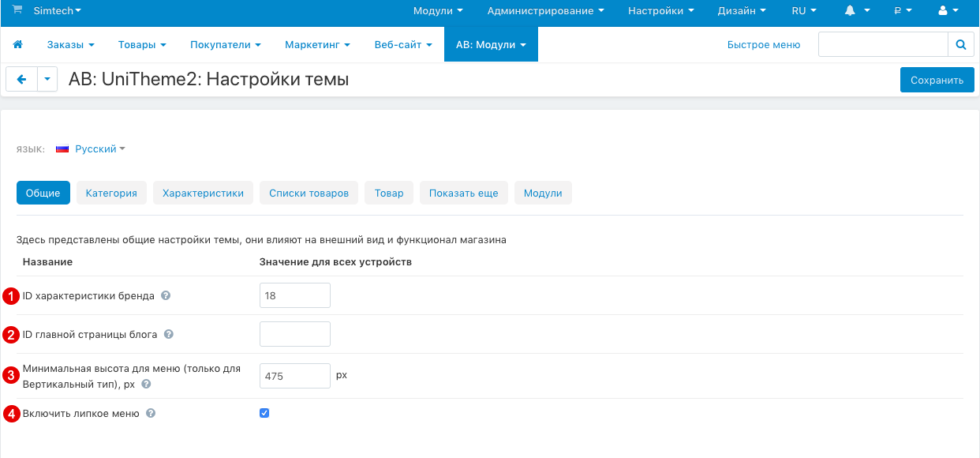
Task: Switch to the Категория tab
Action: pos(111,192)
